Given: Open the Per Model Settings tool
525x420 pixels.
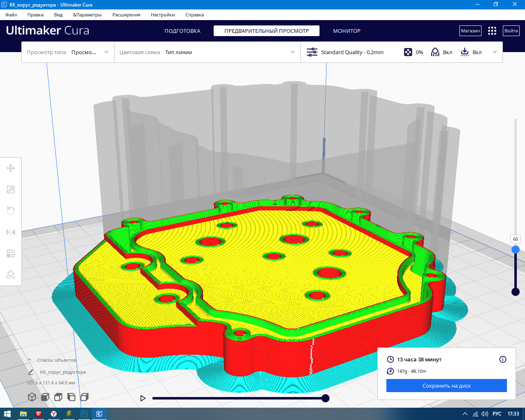Looking at the screenshot, I should coord(11,253).
